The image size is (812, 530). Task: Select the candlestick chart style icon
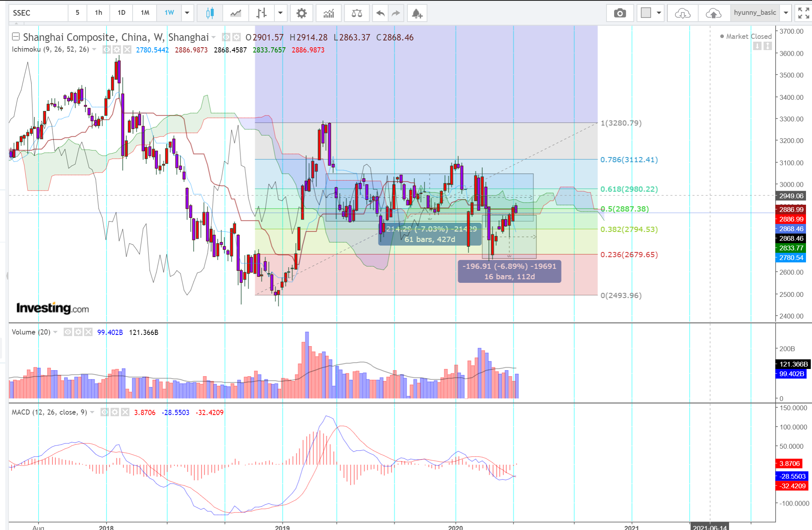210,13
